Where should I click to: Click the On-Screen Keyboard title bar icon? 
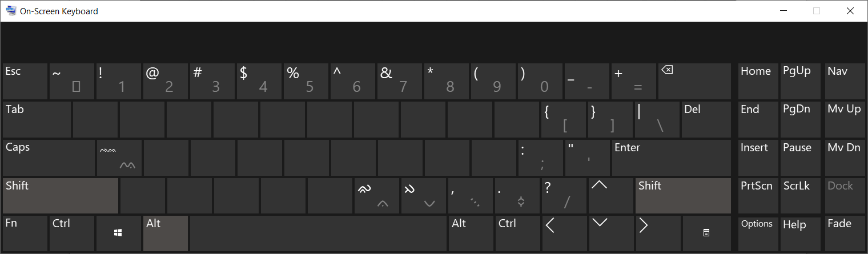11,10
